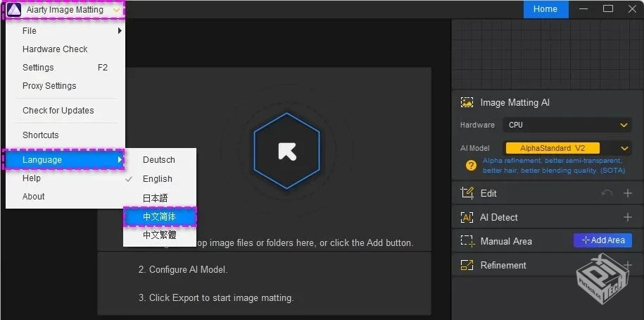Screen dimensions: 644x320
Task: Switch language to Deutsch
Action: [x=160, y=159]
